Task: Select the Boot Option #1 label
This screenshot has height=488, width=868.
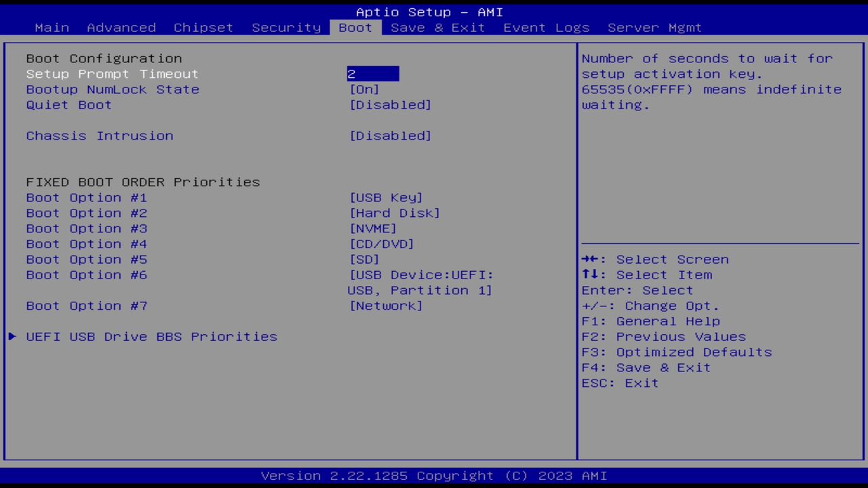Action: 87,198
